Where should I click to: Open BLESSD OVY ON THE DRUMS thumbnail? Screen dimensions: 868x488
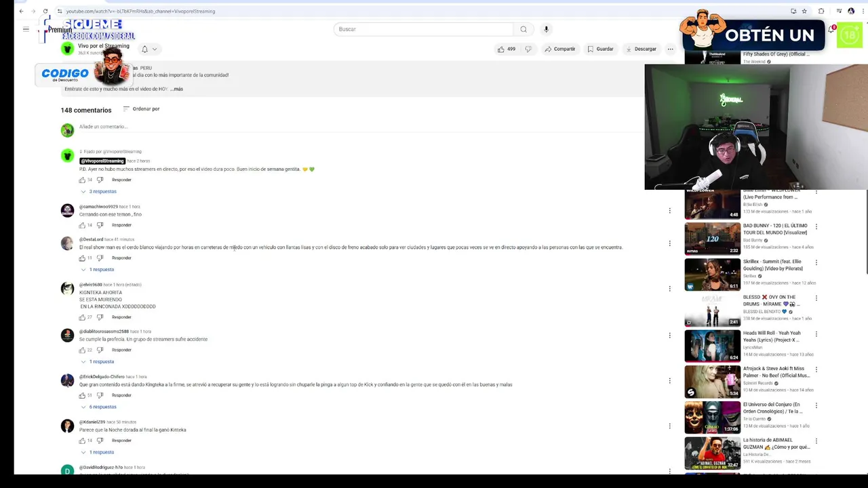click(x=712, y=310)
